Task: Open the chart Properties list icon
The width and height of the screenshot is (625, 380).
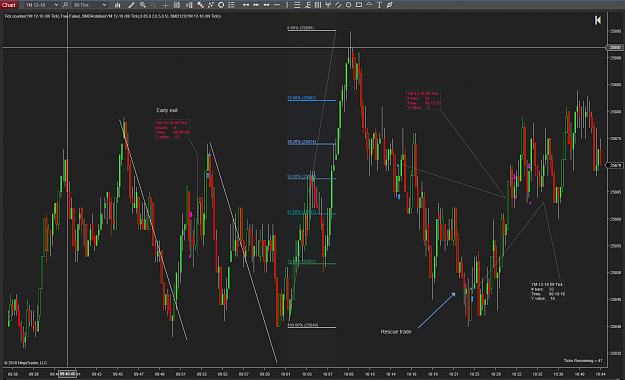Action: click(231, 5)
